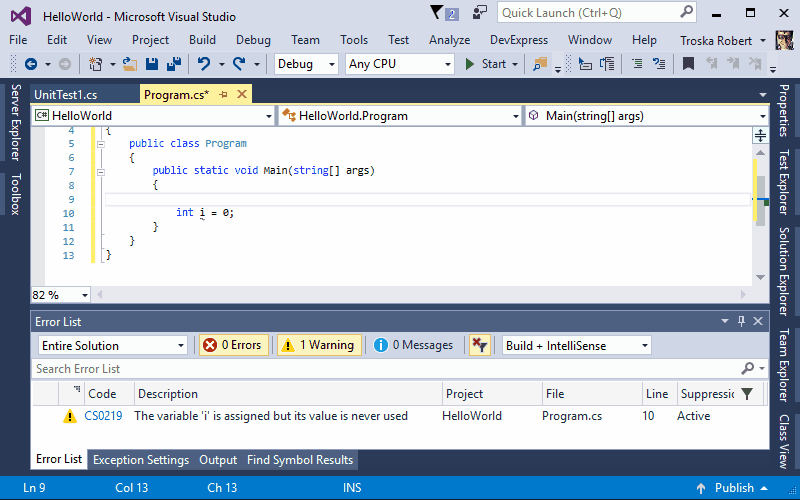Open the Start button dropdown arrow
This screenshot has height=500, width=800.
[515, 64]
